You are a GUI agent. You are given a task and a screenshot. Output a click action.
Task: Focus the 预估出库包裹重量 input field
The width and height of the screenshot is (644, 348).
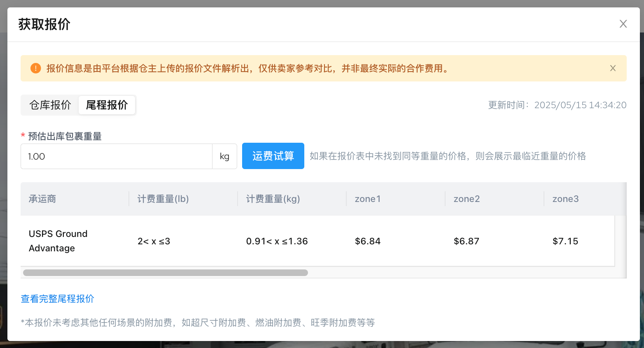[x=116, y=156]
